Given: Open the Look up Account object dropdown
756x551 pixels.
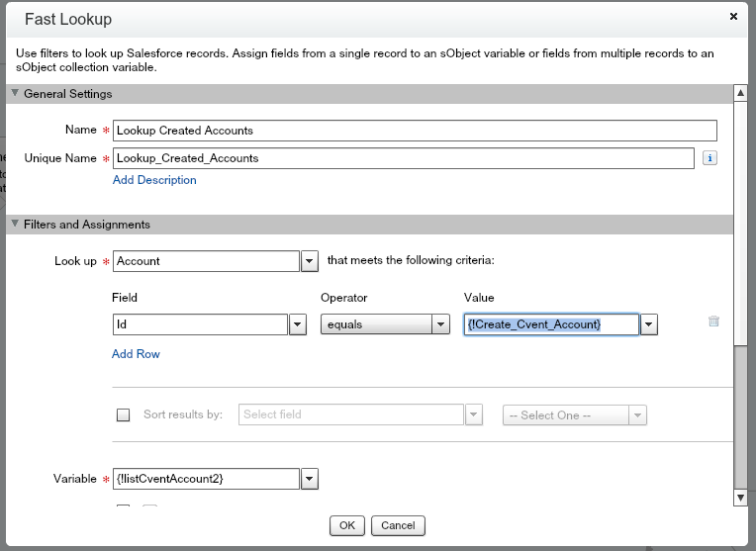Looking at the screenshot, I should tap(309, 261).
